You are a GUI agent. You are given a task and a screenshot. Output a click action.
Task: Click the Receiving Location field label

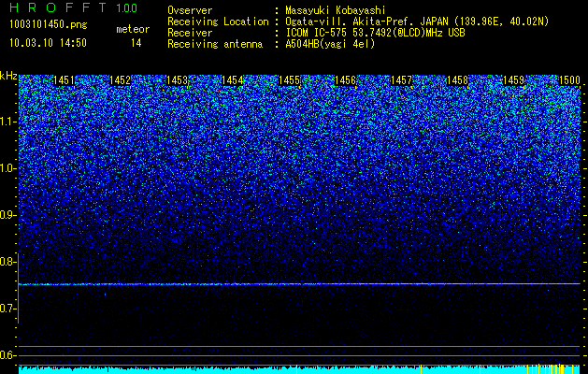tap(218, 22)
